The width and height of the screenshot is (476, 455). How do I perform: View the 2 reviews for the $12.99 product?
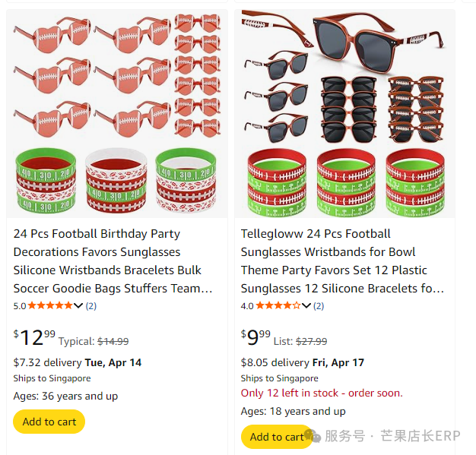pyautogui.click(x=90, y=306)
